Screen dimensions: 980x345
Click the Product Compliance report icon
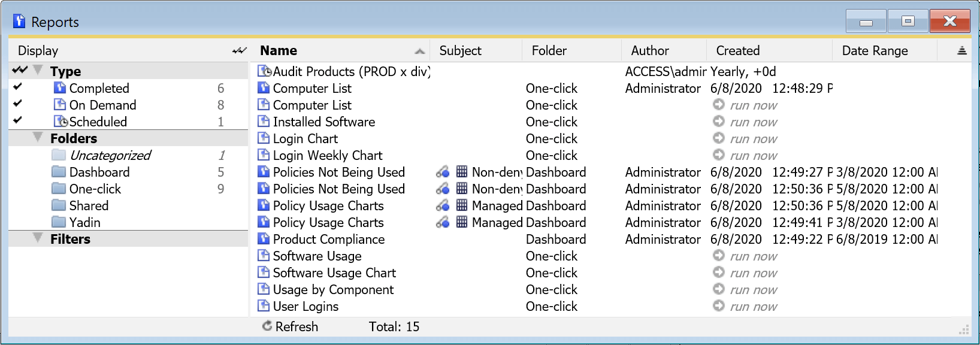pyautogui.click(x=264, y=239)
